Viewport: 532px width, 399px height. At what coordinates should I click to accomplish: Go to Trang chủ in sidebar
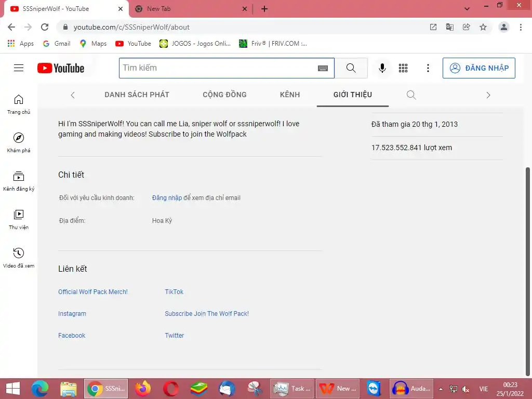pos(19,104)
